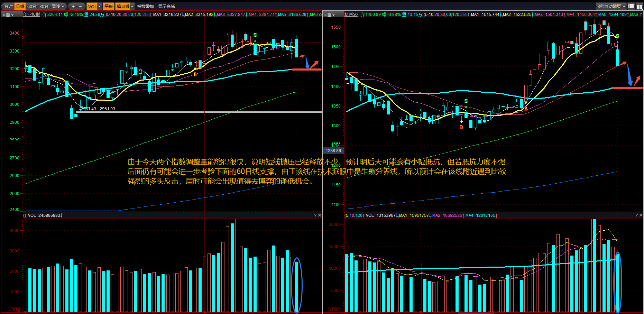Select the 60分 period tab
Viewport: 644px width, 314px height.
click(x=32, y=7)
